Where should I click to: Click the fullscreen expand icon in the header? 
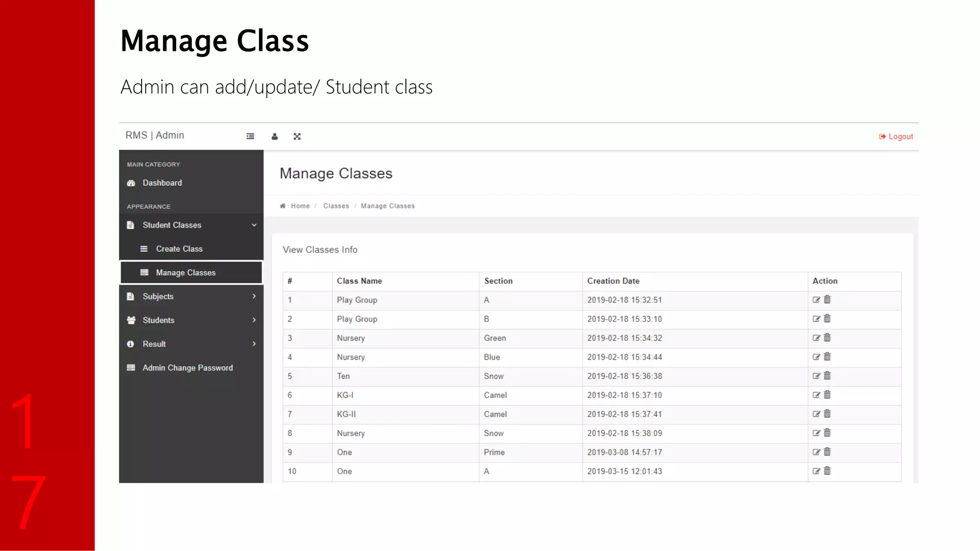[297, 136]
